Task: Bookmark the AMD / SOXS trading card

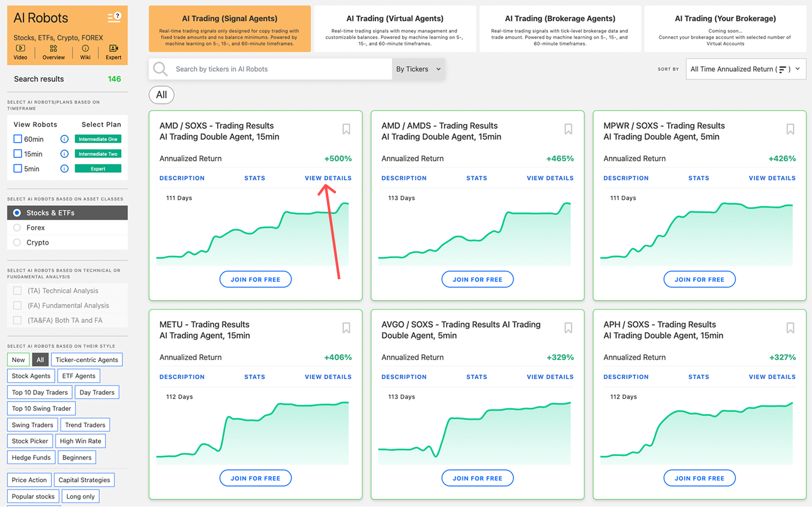Action: coord(346,129)
